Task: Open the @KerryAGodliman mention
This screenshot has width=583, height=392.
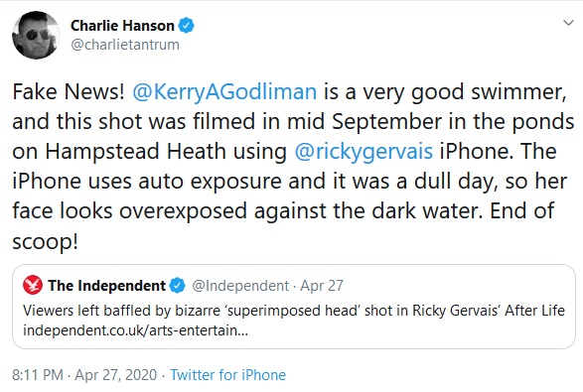Action: pyautogui.click(x=224, y=91)
